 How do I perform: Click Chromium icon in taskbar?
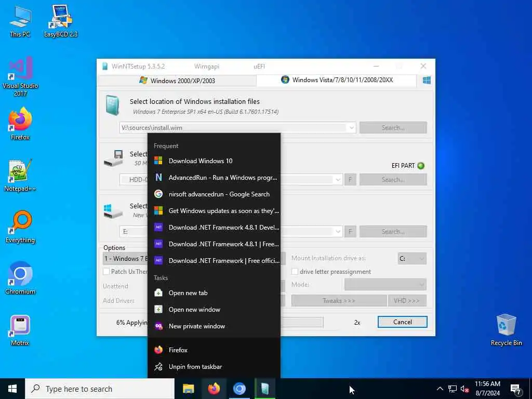239,389
